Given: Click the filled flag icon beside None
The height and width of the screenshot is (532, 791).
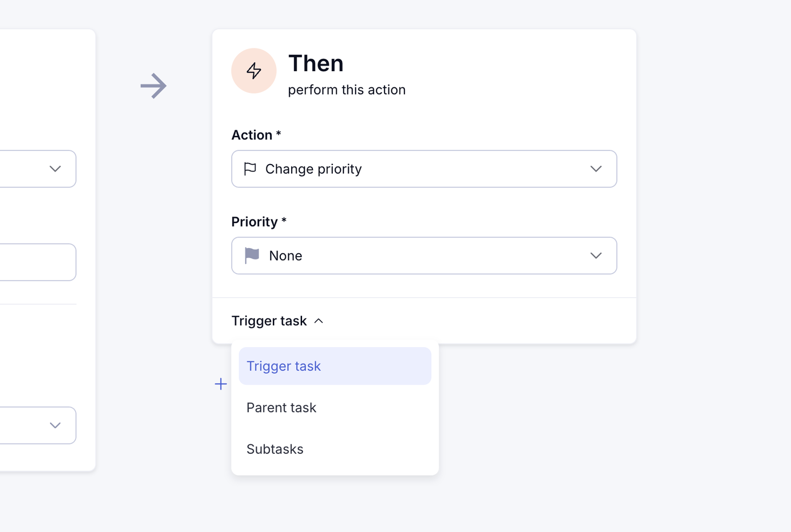Looking at the screenshot, I should pyautogui.click(x=252, y=256).
